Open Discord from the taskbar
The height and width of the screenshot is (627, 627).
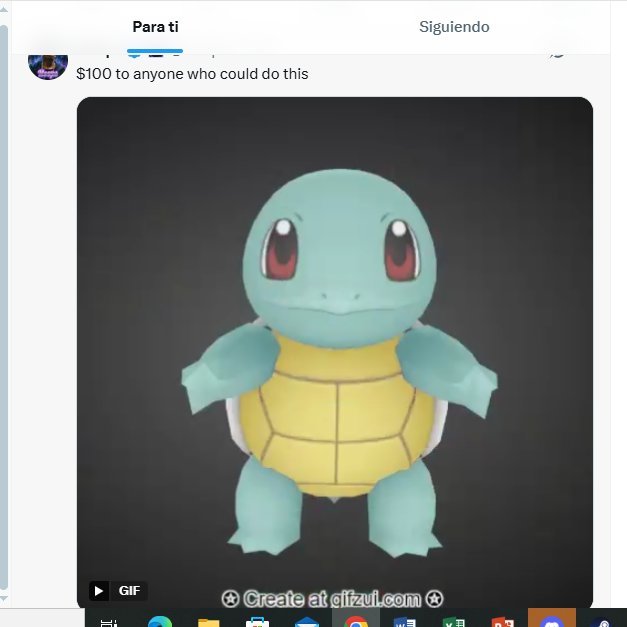[x=552, y=618]
